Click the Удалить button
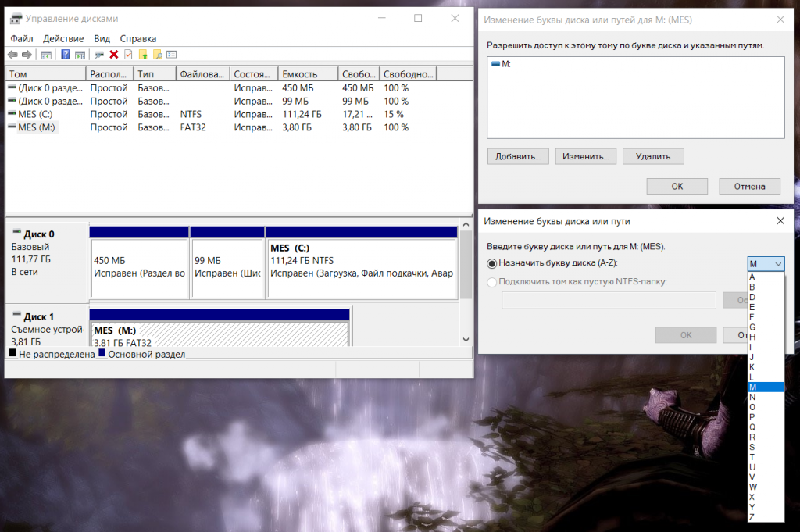 click(x=653, y=156)
